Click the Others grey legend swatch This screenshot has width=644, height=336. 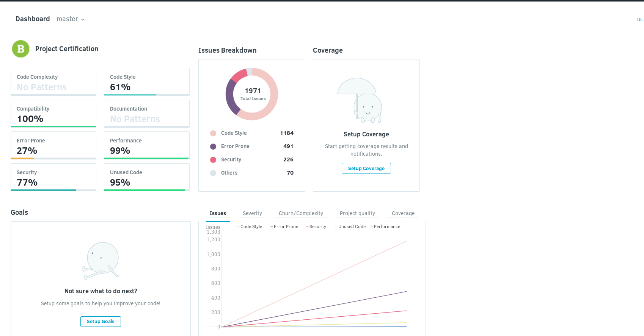(x=213, y=173)
